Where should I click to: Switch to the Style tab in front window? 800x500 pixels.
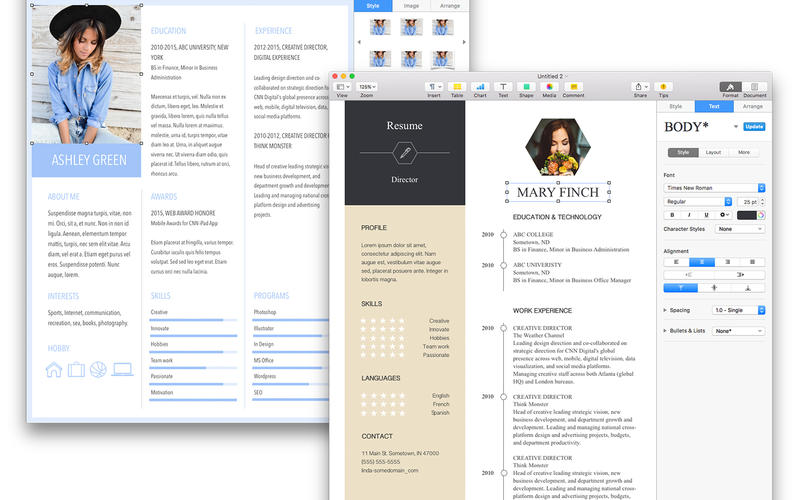point(676,106)
